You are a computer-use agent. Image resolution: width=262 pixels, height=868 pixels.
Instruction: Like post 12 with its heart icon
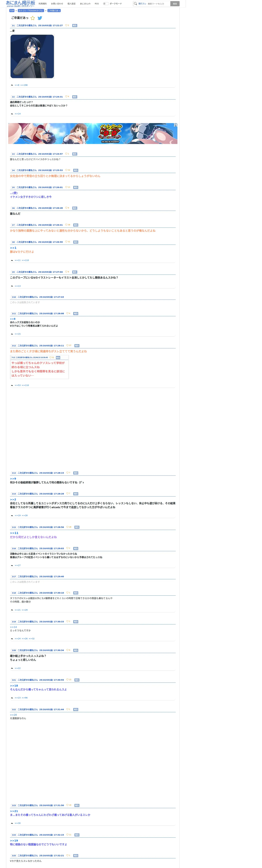[x=67, y=345]
